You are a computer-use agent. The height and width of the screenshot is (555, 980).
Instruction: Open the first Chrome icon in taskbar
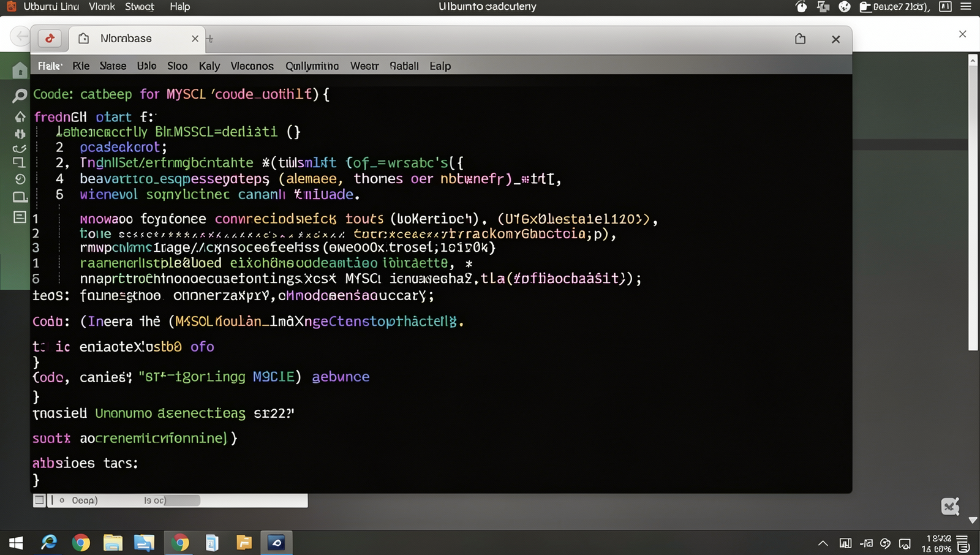coord(81,543)
